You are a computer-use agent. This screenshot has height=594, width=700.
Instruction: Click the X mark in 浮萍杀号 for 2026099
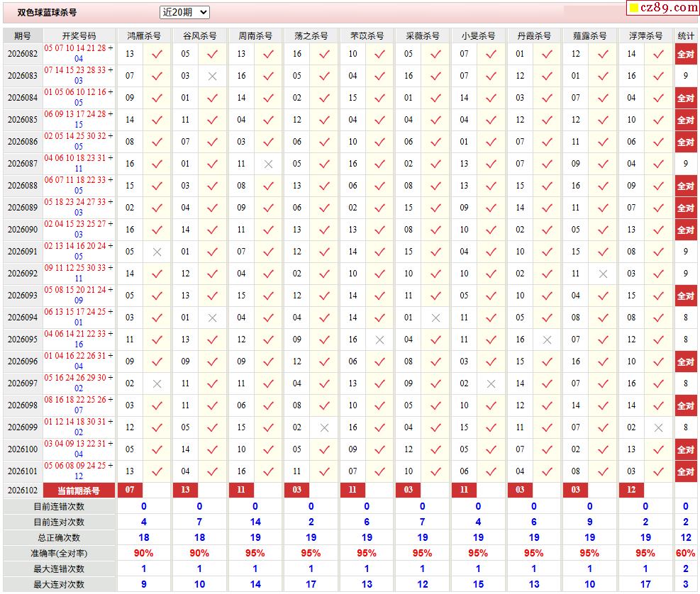[x=658, y=428]
